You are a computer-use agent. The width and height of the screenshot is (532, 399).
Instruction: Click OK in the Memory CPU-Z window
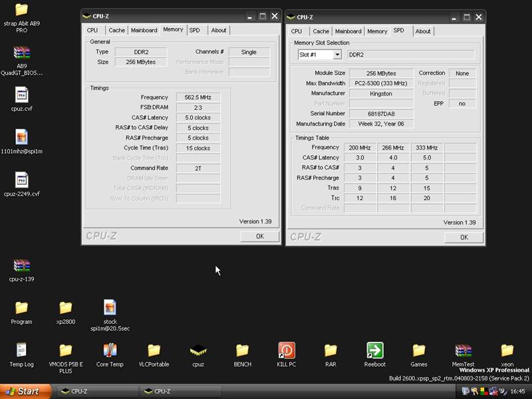260,236
